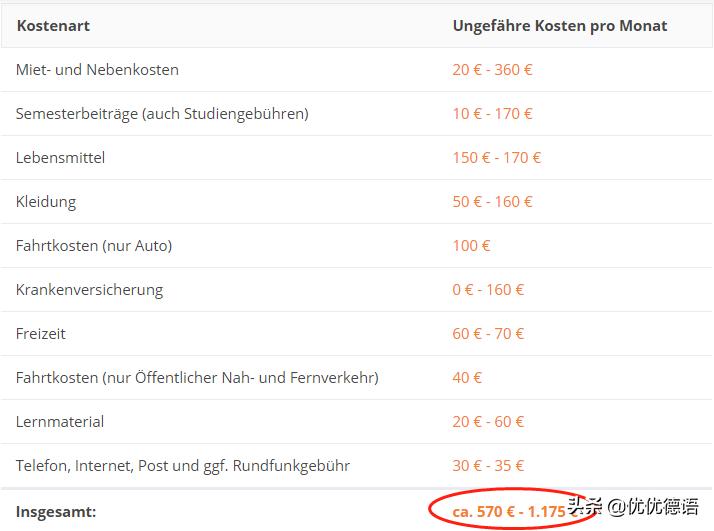Click the circled total cost value
Screen dimensions: 714x531
509,512
